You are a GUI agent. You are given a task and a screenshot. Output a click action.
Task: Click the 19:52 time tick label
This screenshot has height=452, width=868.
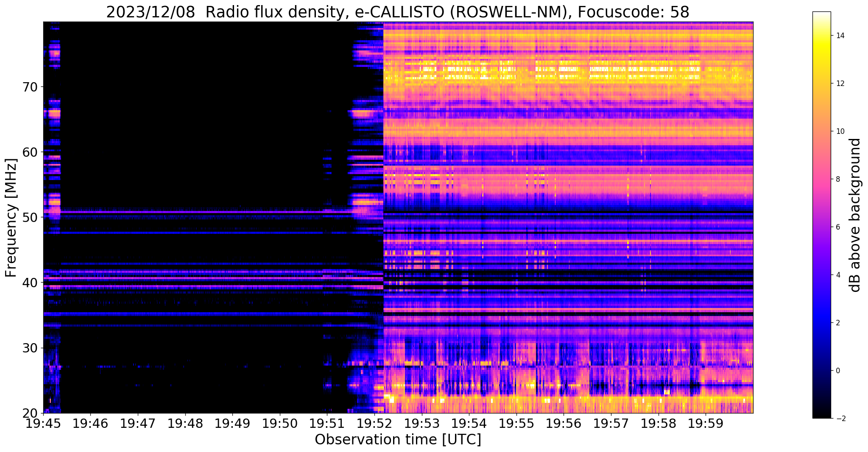coord(374,423)
